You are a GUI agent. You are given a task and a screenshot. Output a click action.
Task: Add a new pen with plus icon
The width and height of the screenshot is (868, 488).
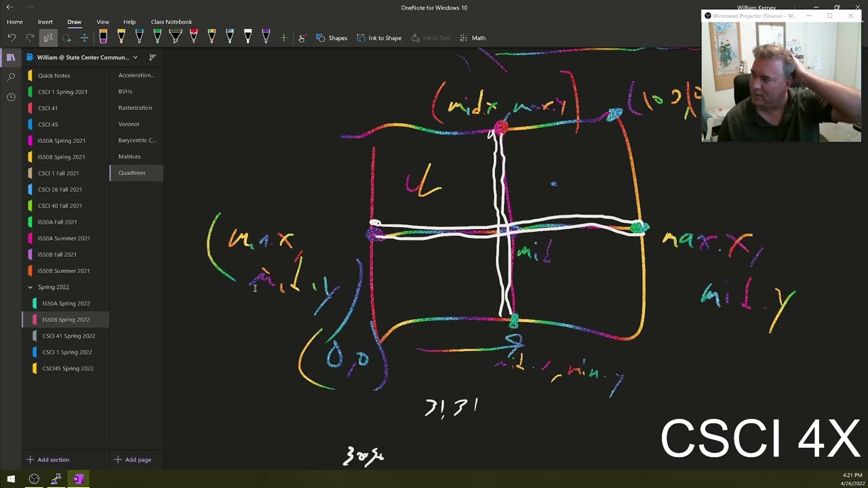point(283,38)
